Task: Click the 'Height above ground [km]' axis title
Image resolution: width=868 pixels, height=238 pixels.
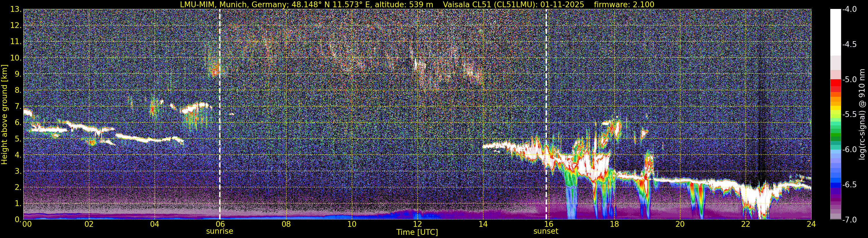Action: 4,114
